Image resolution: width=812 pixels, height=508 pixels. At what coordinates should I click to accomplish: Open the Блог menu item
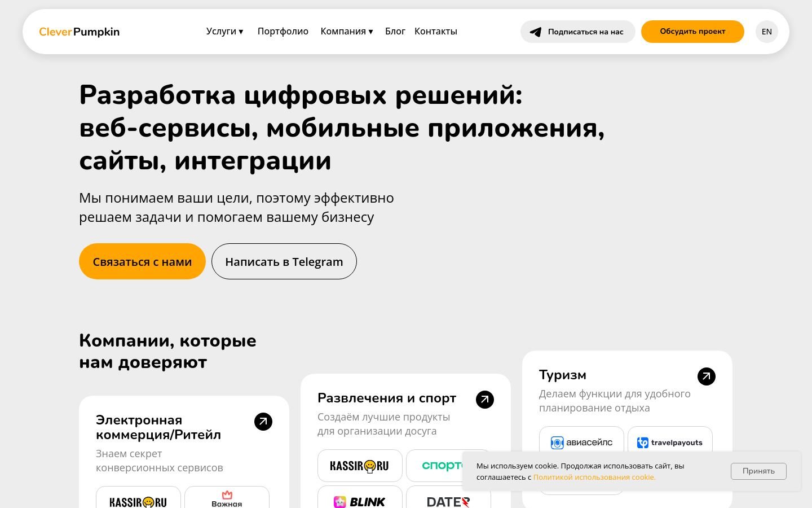[x=395, y=32]
